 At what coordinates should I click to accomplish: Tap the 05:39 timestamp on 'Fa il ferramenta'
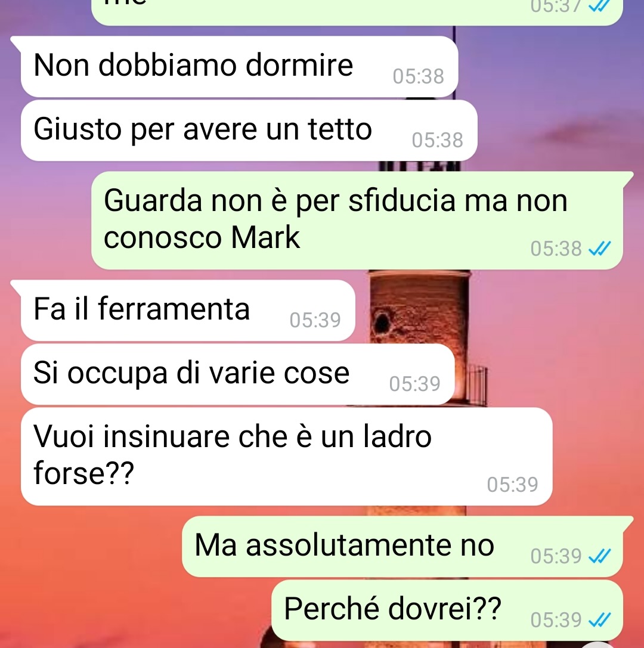[315, 320]
